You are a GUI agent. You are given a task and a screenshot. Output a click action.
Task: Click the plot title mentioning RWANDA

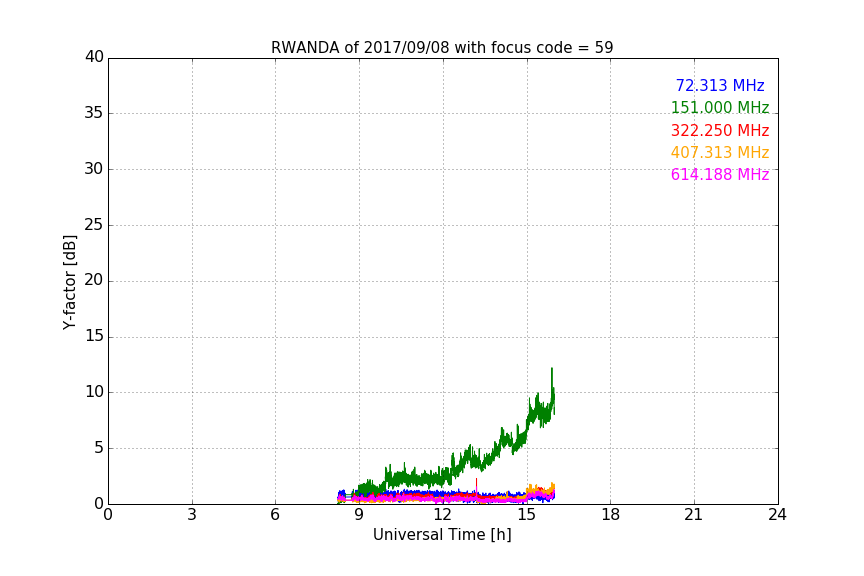click(x=442, y=47)
